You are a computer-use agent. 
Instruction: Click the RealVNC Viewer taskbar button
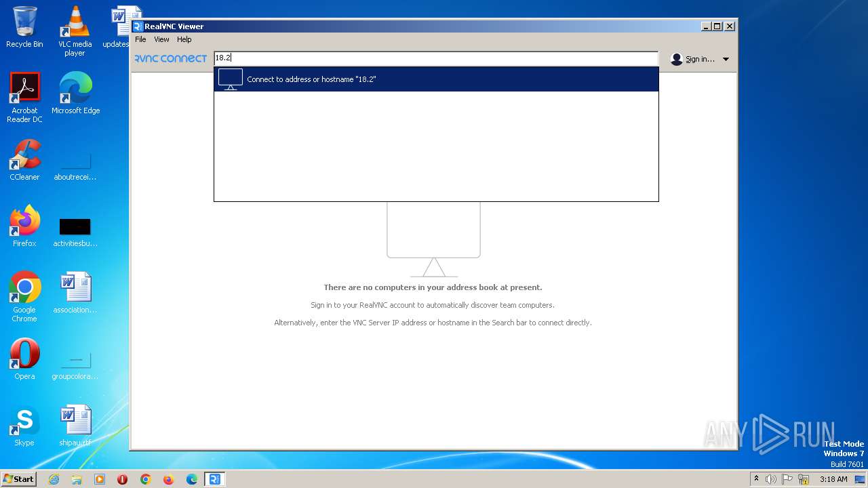point(215,479)
